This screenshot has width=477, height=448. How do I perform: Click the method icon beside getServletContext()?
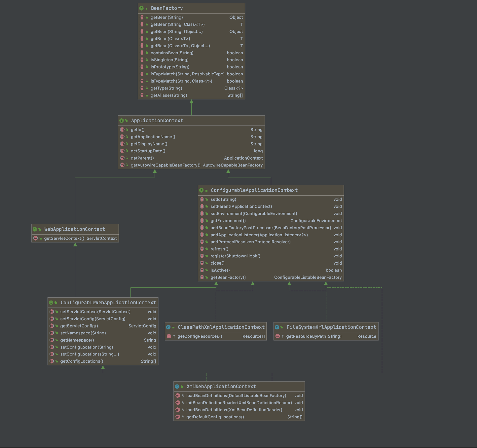[35, 238]
